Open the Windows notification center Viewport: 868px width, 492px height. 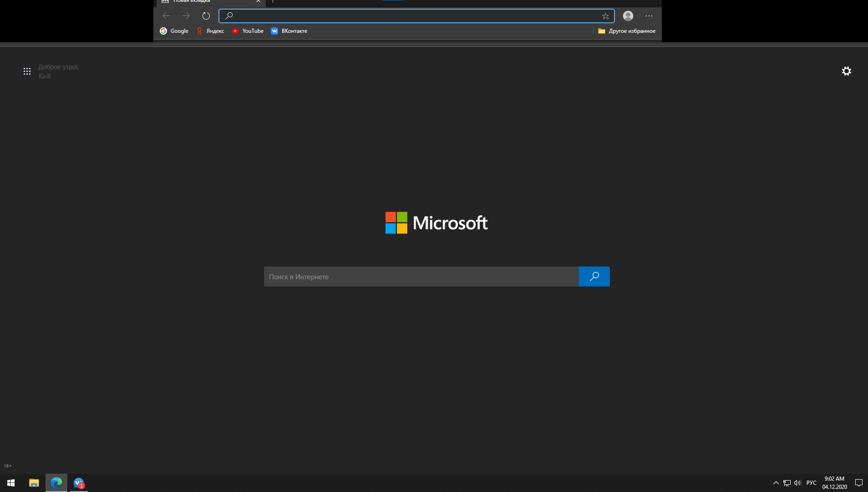[859, 483]
